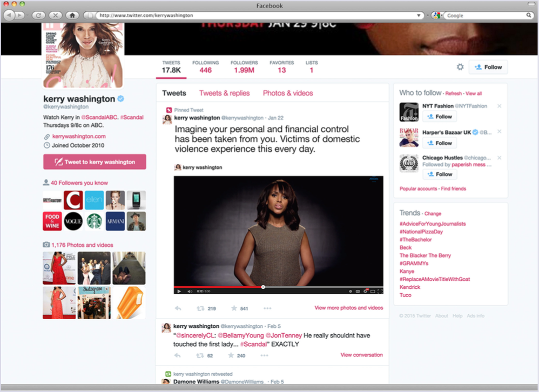Open the Following 446 stat
Screen dimensions: 539x392
tap(206, 67)
